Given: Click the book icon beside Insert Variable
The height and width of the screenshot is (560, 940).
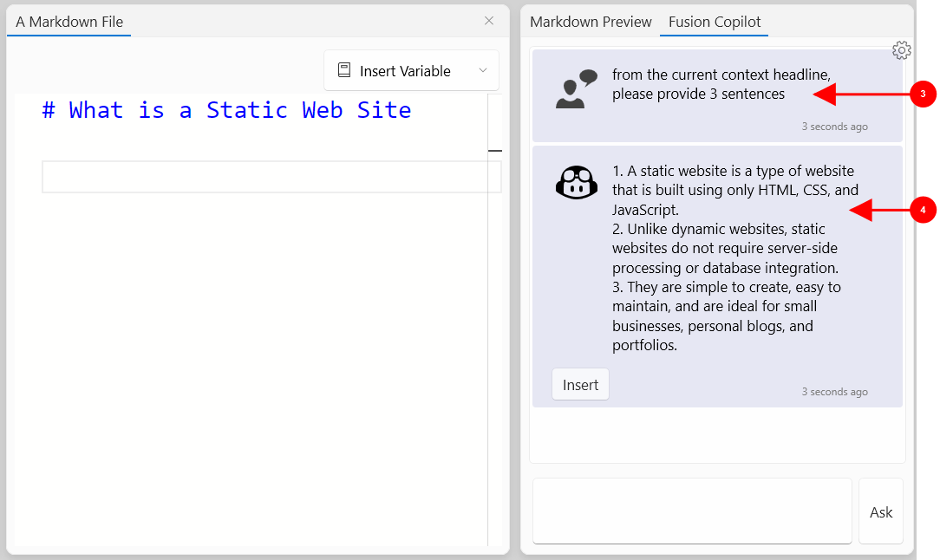Looking at the screenshot, I should coord(344,71).
